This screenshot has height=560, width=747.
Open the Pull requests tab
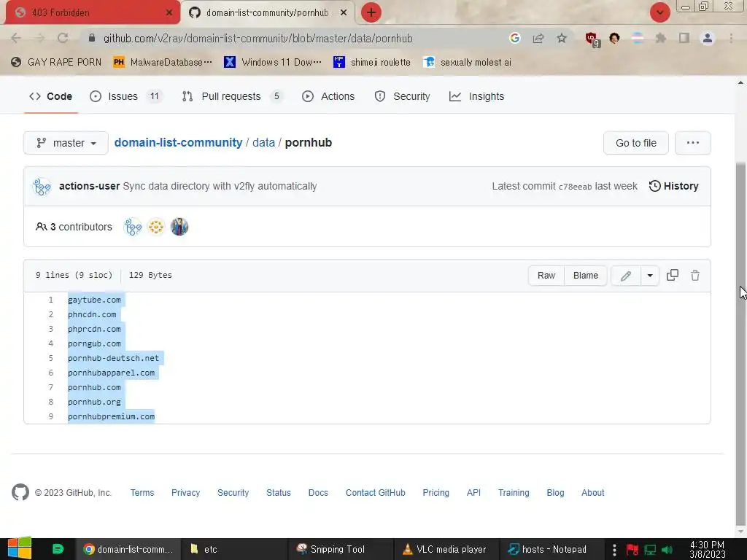coord(233,96)
